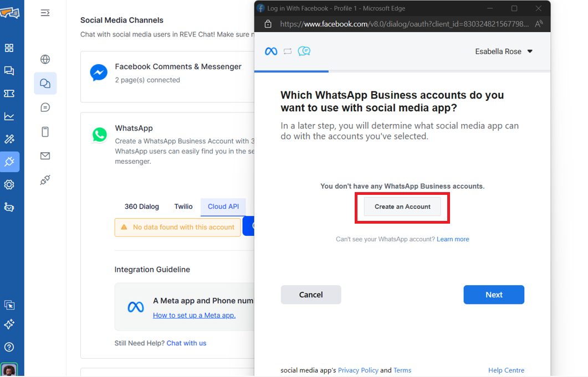Click the Cancel button in Facebook dialog
The height and width of the screenshot is (377, 588).
point(311,295)
